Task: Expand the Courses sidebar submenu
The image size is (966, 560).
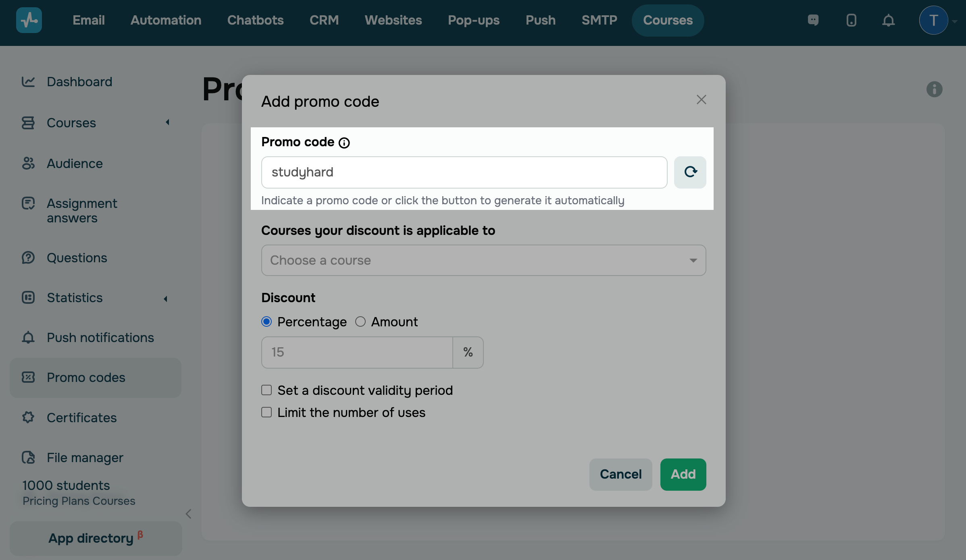Action: [x=167, y=122]
